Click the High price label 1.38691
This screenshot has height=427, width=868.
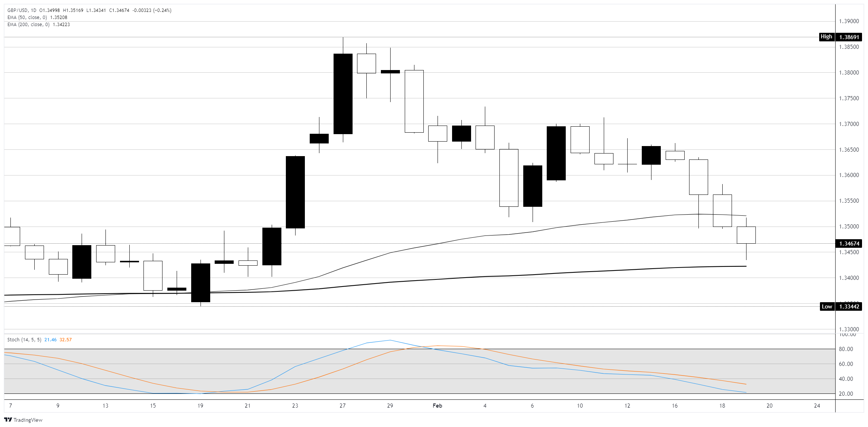849,37
